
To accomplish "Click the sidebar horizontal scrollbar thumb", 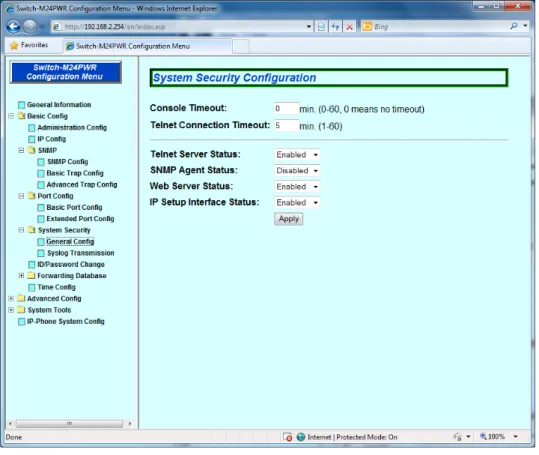I will tap(69, 423).
